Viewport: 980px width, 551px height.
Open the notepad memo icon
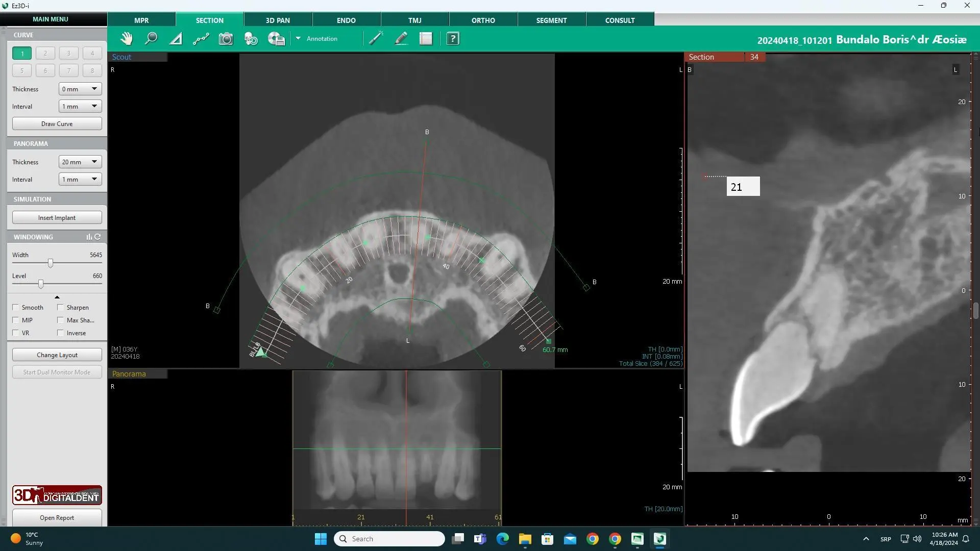(x=426, y=39)
